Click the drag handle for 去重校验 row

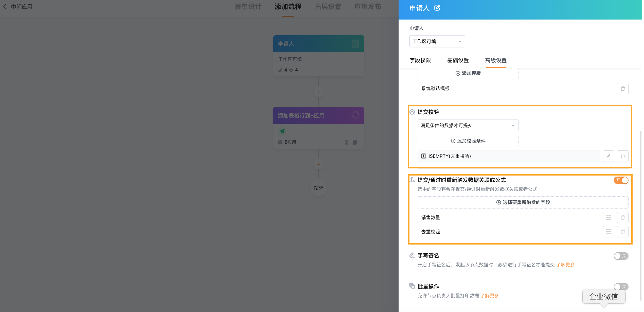pyautogui.click(x=609, y=232)
